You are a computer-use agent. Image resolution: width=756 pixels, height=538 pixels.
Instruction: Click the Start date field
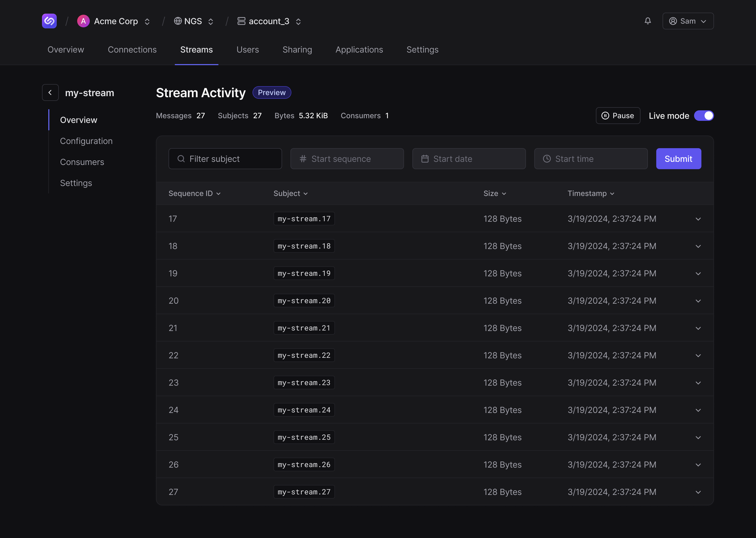(x=469, y=159)
